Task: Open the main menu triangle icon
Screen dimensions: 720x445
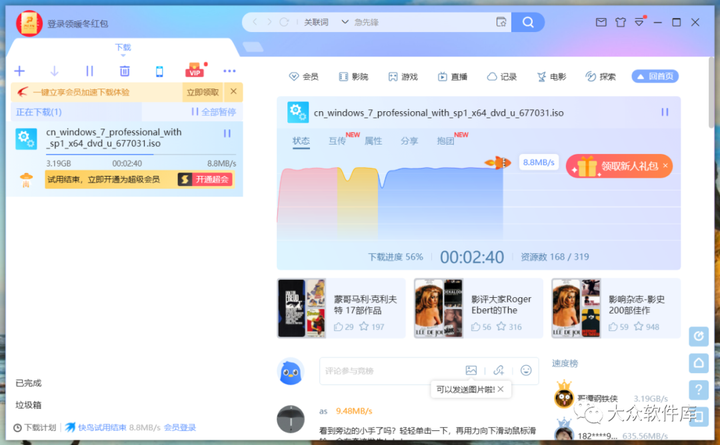Action: pos(639,22)
